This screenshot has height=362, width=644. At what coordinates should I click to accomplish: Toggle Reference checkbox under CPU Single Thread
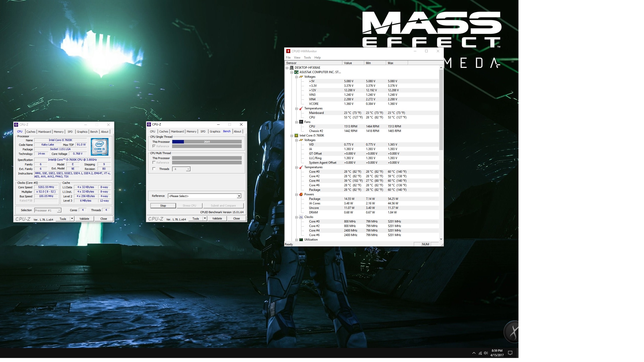(x=154, y=146)
